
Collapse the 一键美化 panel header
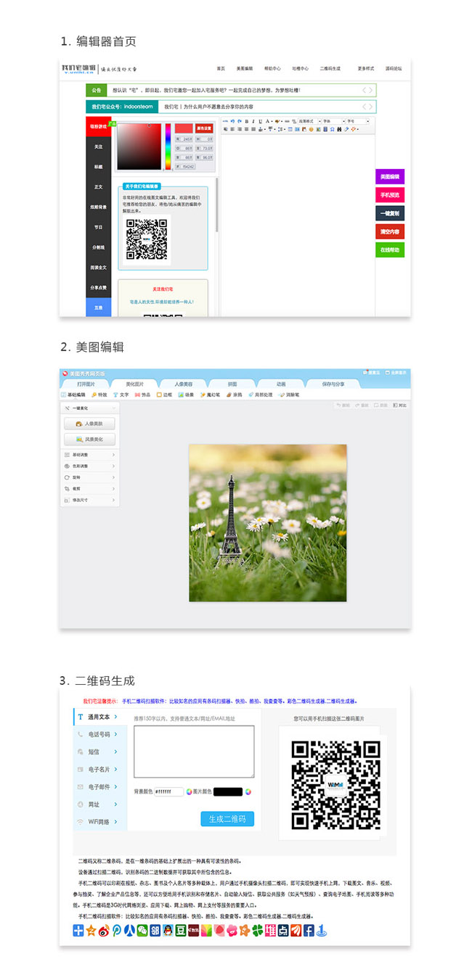pyautogui.click(x=89, y=408)
